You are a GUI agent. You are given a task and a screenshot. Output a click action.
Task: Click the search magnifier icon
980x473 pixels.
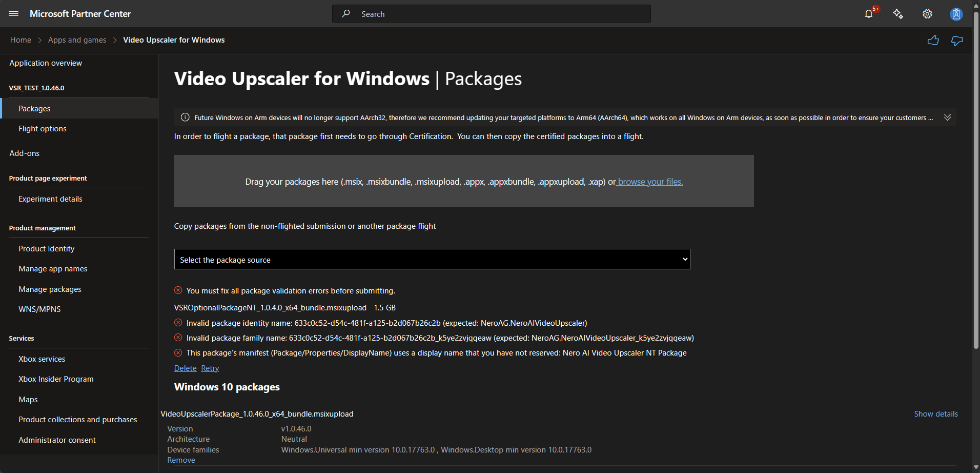(x=346, y=14)
